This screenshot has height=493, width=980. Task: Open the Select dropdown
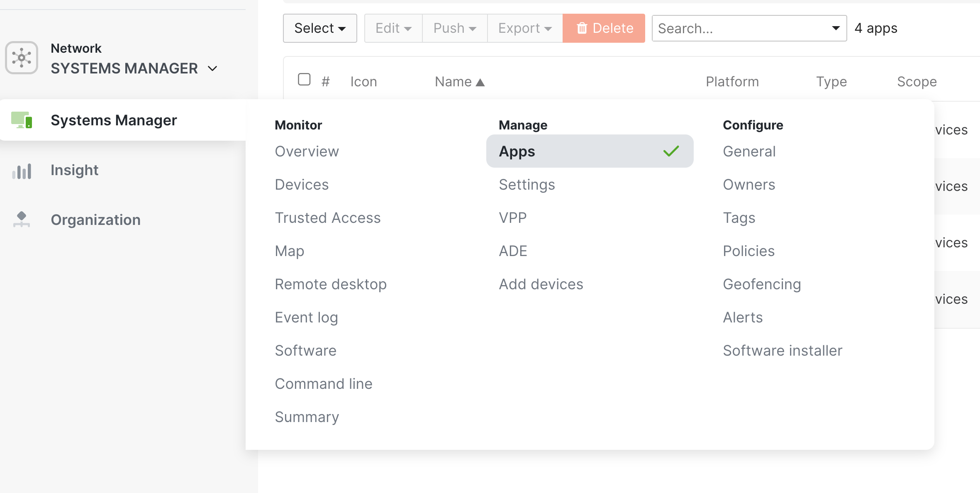319,28
